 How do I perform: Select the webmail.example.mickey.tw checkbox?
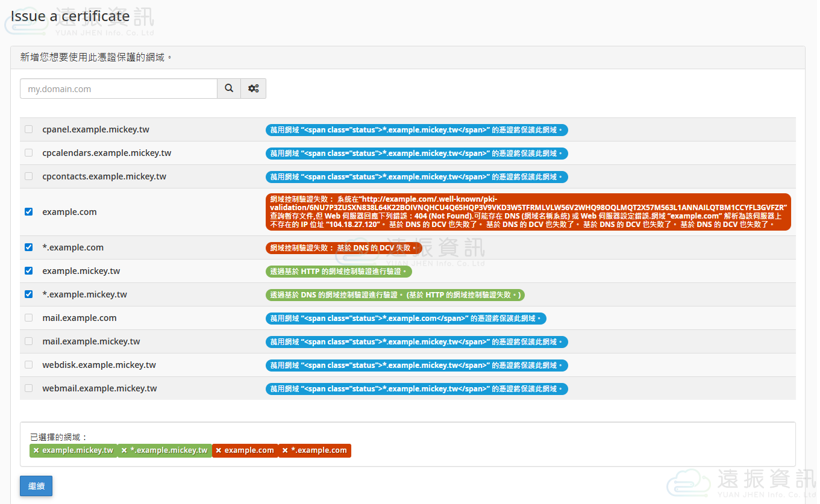point(29,388)
